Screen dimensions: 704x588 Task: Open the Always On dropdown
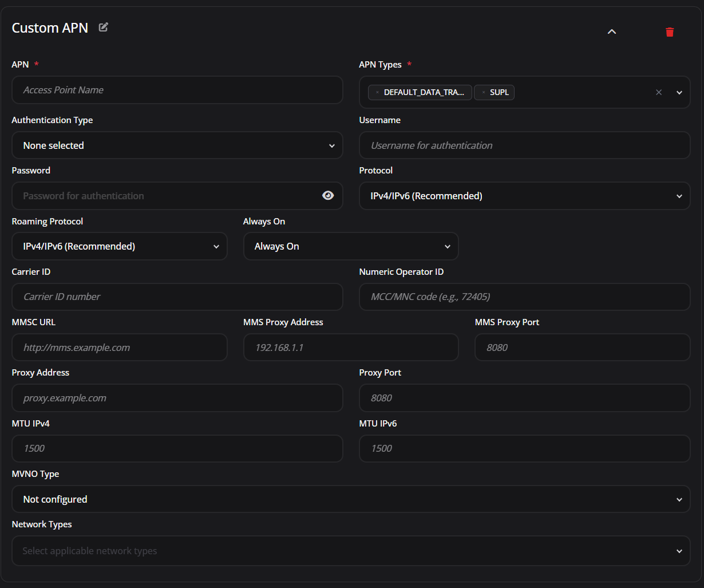[351, 246]
